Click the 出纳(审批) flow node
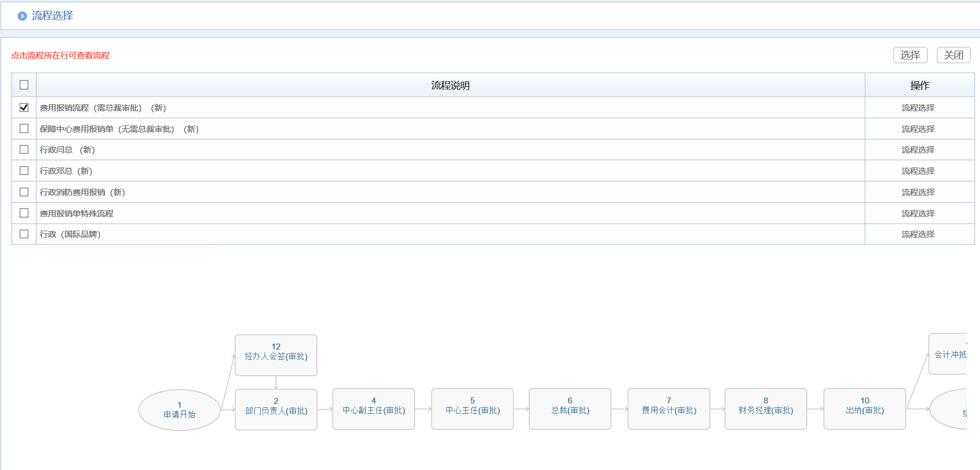Screen dimensions: 980x470 click(865, 409)
